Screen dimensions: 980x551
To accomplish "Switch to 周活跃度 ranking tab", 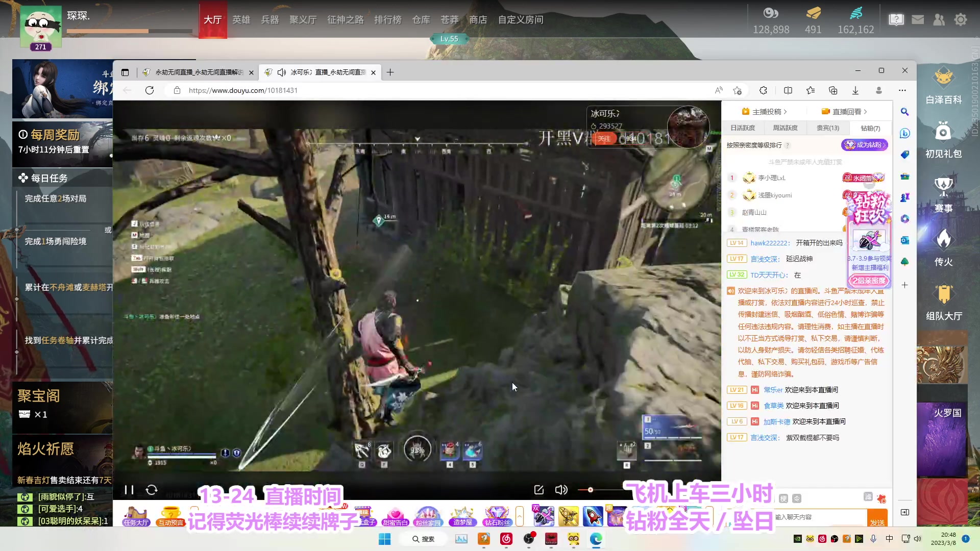I will (x=785, y=128).
